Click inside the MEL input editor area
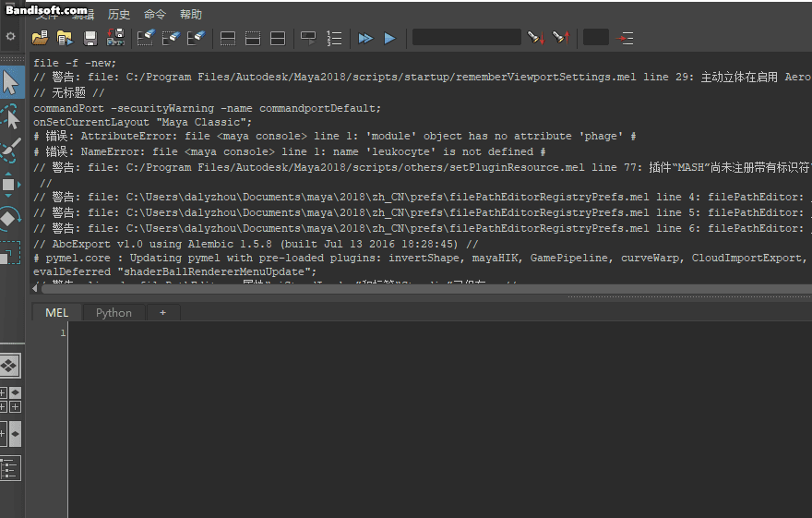Screen dimensions: 812x518 (x=439, y=419)
